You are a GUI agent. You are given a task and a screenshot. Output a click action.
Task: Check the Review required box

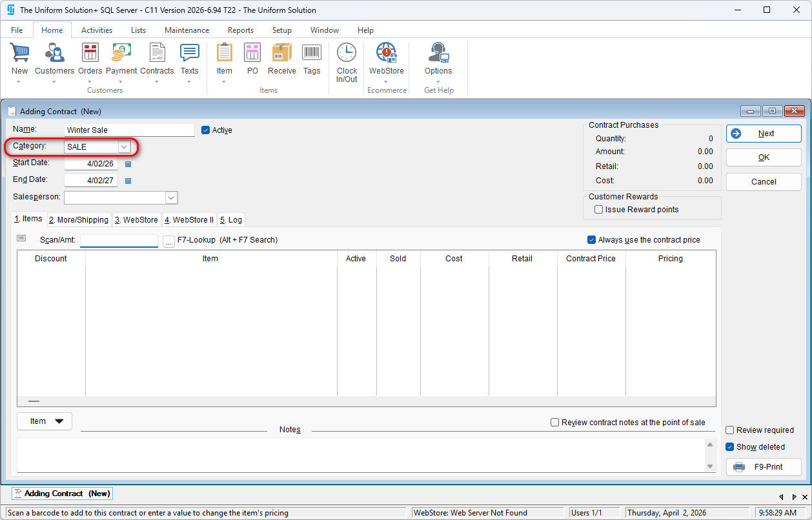pyautogui.click(x=730, y=430)
